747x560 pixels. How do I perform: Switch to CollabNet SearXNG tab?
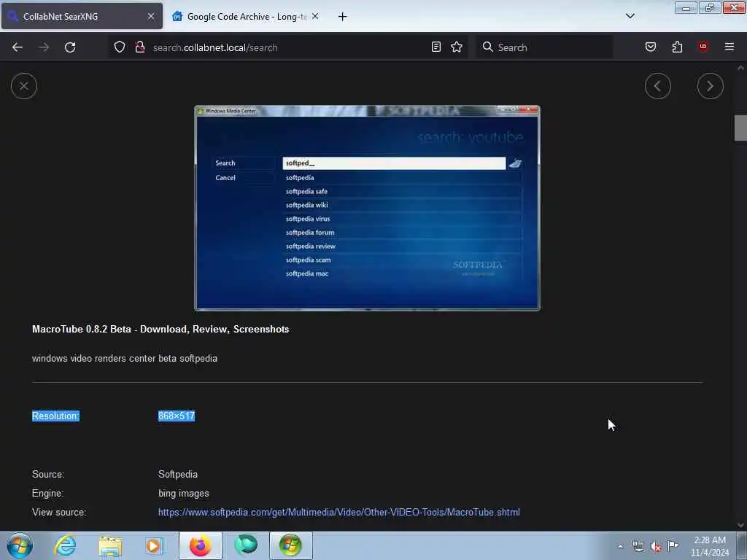coord(82,16)
